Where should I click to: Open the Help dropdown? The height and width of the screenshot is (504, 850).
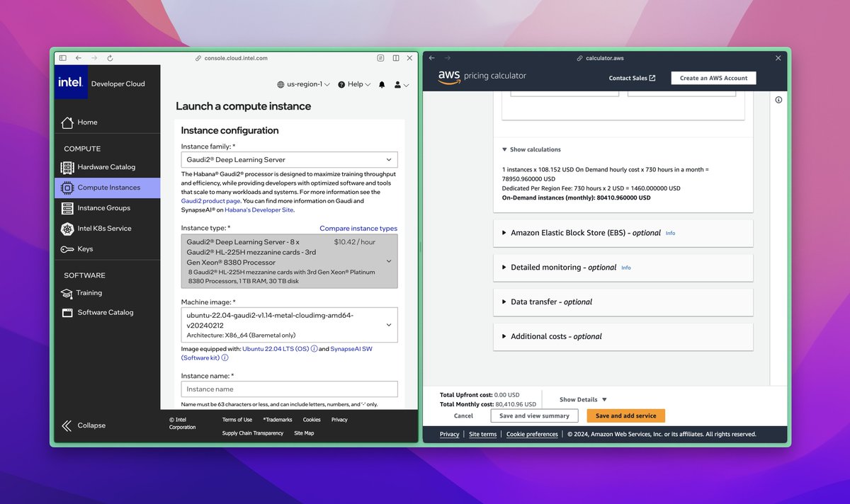[x=354, y=84]
